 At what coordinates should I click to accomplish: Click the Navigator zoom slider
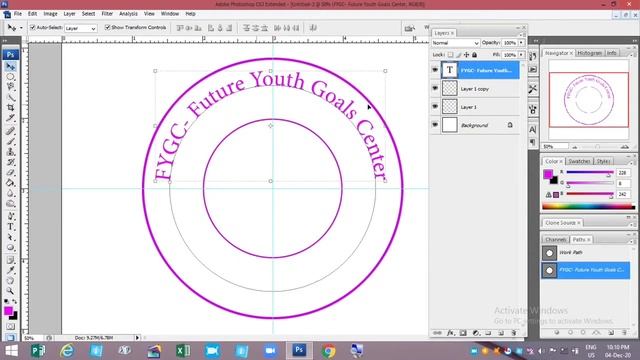pyautogui.click(x=599, y=147)
